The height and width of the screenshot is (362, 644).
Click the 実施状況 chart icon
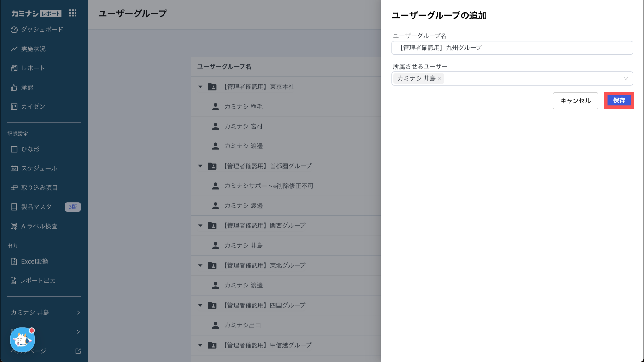[x=14, y=49]
